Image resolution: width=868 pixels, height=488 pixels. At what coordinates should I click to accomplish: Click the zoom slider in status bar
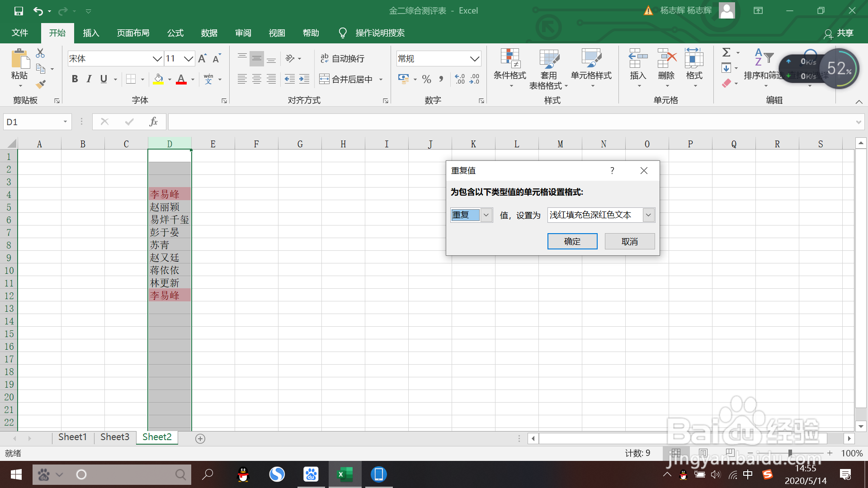tap(790, 453)
